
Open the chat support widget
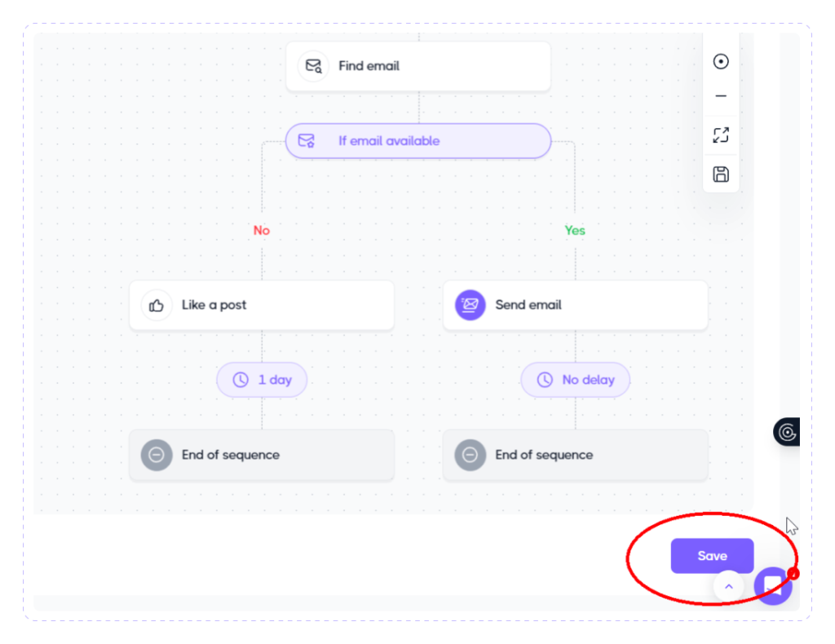tap(773, 585)
